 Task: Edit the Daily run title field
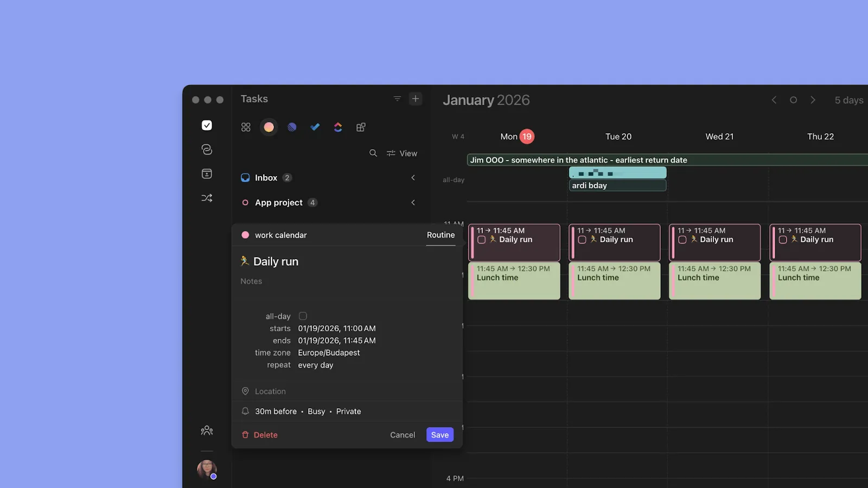point(276,261)
